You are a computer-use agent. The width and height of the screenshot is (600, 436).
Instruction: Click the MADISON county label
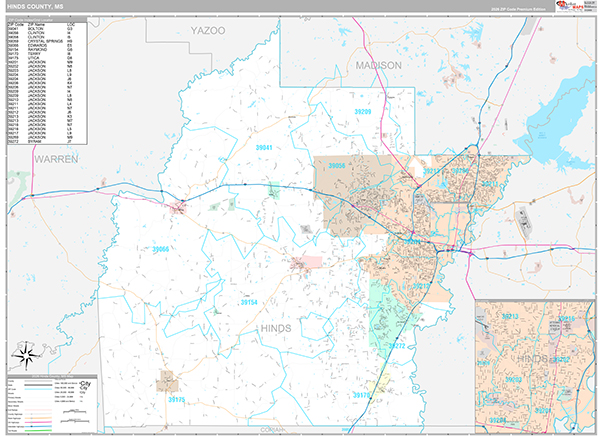[378, 64]
